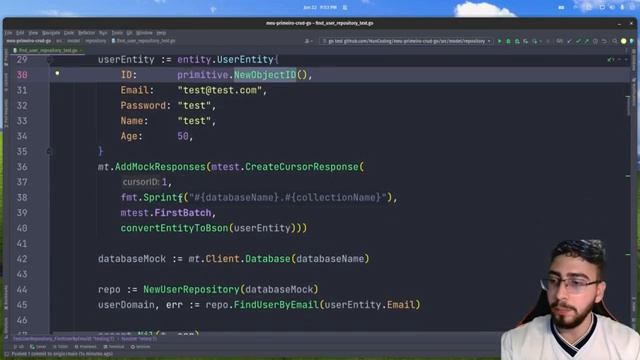Click FindUserByEmail on line 45

point(276,305)
